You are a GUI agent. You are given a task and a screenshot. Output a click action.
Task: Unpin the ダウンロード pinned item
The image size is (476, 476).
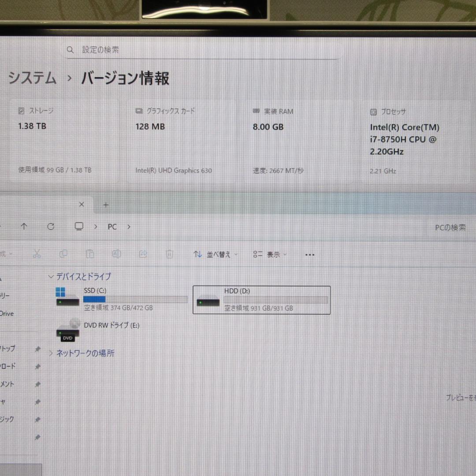37,366
